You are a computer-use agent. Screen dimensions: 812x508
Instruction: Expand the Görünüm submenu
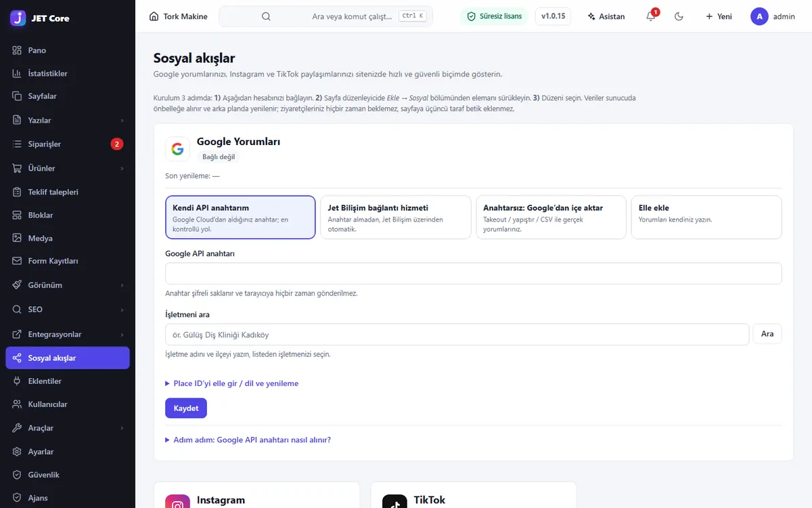pyautogui.click(x=122, y=285)
